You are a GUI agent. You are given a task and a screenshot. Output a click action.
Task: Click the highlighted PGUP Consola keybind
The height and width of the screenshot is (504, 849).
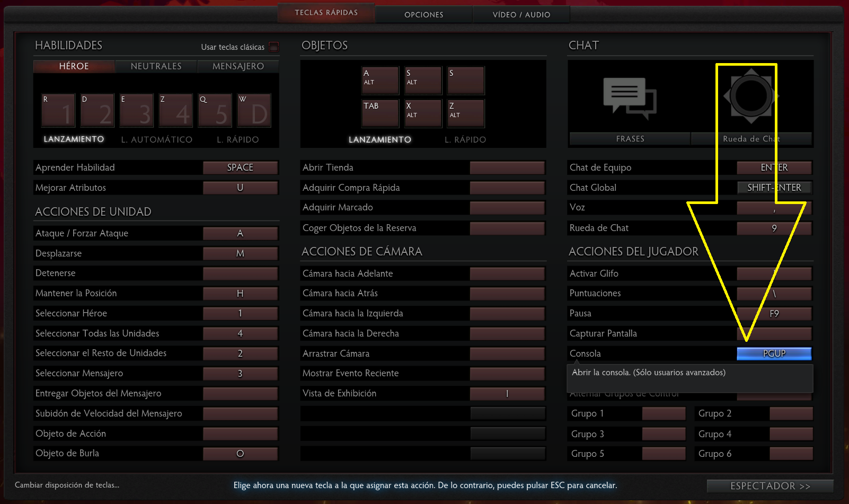click(x=774, y=353)
